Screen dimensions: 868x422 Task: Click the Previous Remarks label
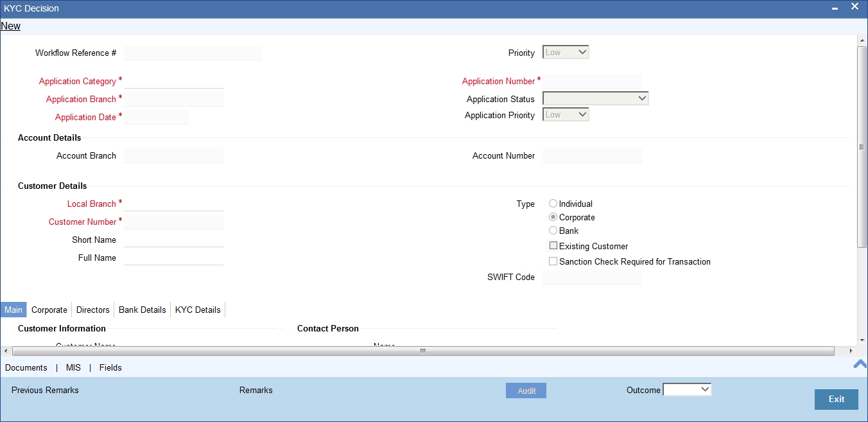[45, 390]
